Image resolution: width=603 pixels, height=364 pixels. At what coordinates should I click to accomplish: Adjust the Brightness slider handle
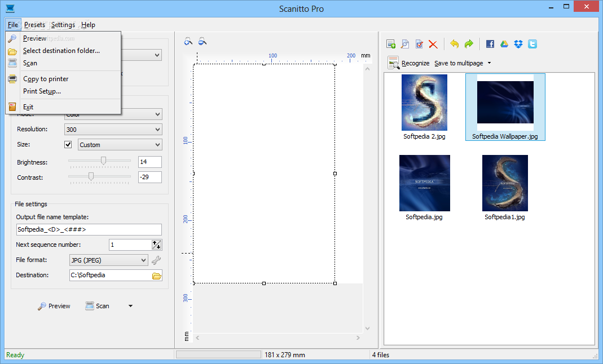pyautogui.click(x=103, y=161)
